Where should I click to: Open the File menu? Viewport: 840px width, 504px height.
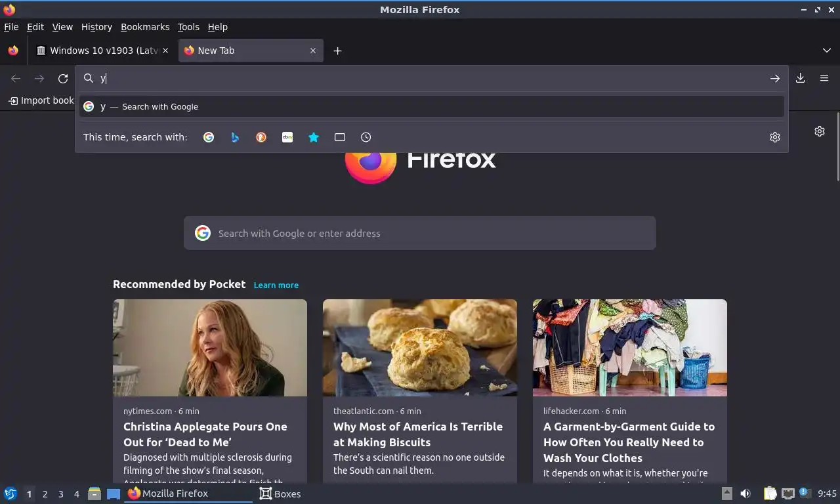click(11, 27)
